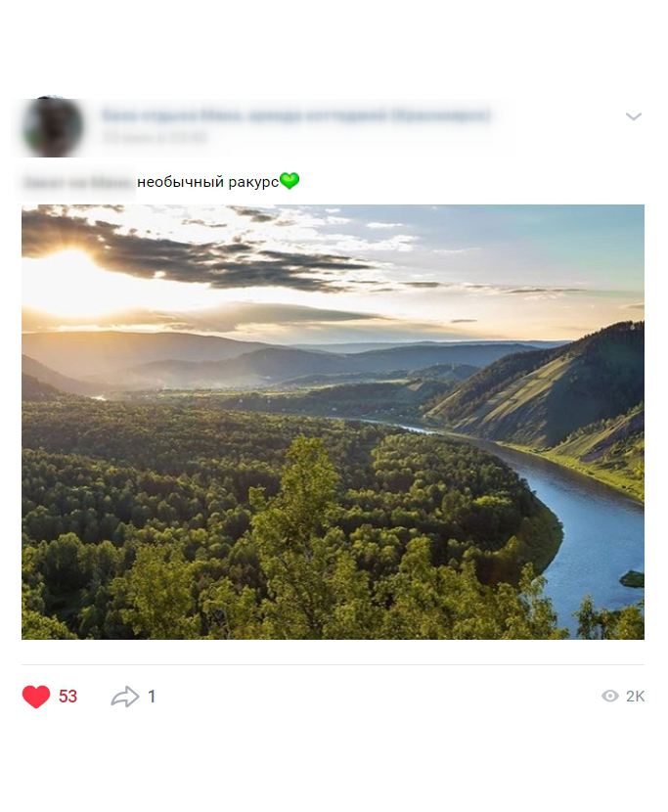
Task: Open the blurred round profile avatar
Action: [x=52, y=127]
